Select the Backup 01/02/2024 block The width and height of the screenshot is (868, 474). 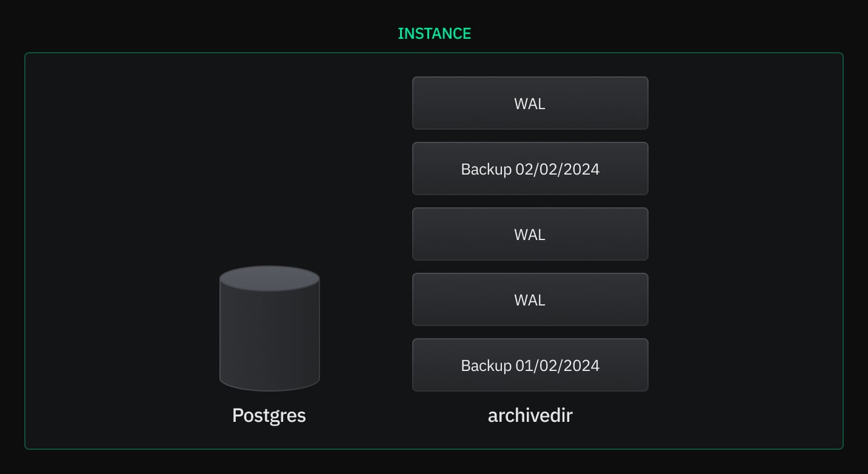click(x=530, y=365)
